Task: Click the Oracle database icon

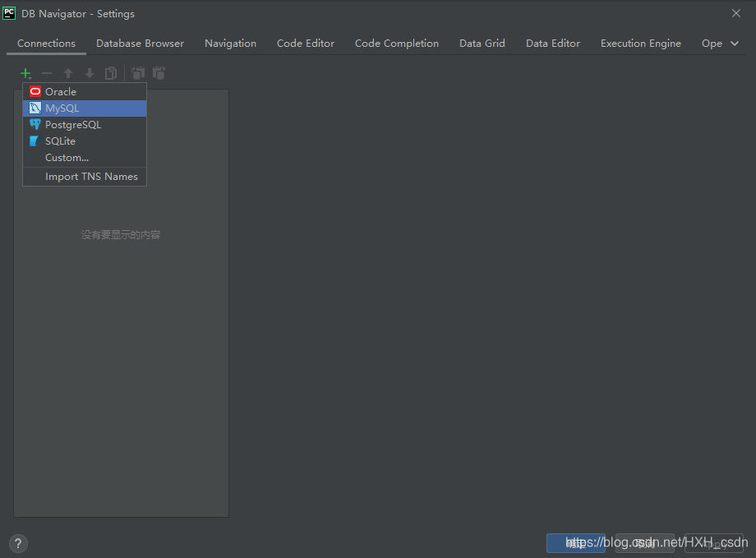Action: pos(35,91)
